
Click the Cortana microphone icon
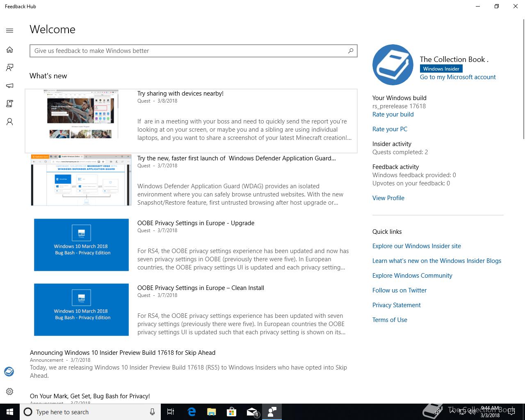(152, 412)
